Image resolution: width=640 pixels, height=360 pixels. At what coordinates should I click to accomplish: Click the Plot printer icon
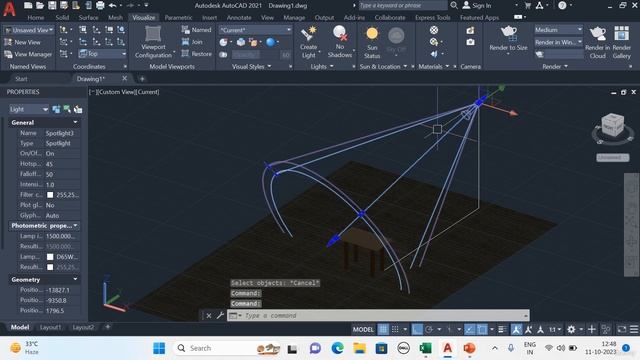[x=100, y=5]
